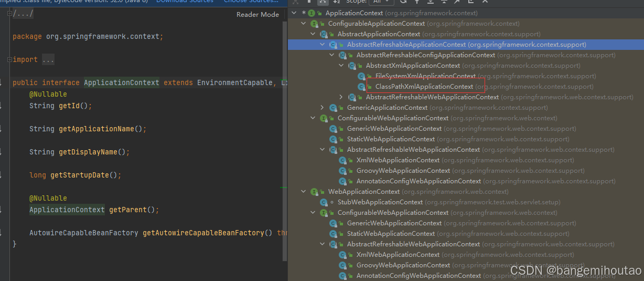Click the fold icon next to import line

pyautogui.click(x=9, y=60)
